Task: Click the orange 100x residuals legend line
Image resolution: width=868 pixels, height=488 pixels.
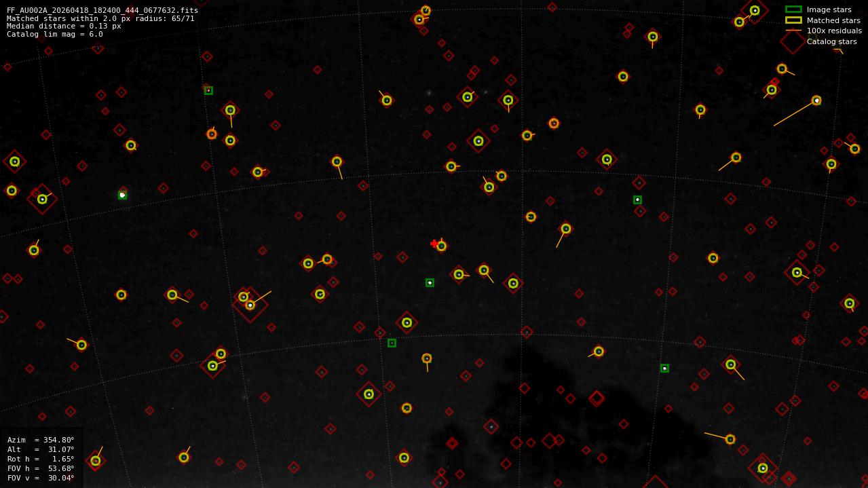Action: [x=793, y=31]
